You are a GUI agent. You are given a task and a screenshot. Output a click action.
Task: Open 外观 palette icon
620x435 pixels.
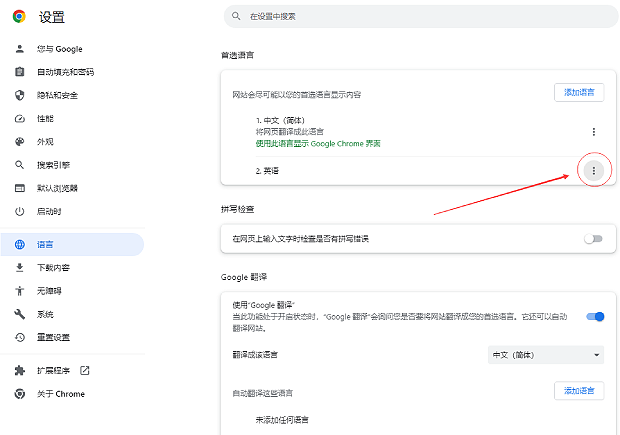[x=19, y=142]
